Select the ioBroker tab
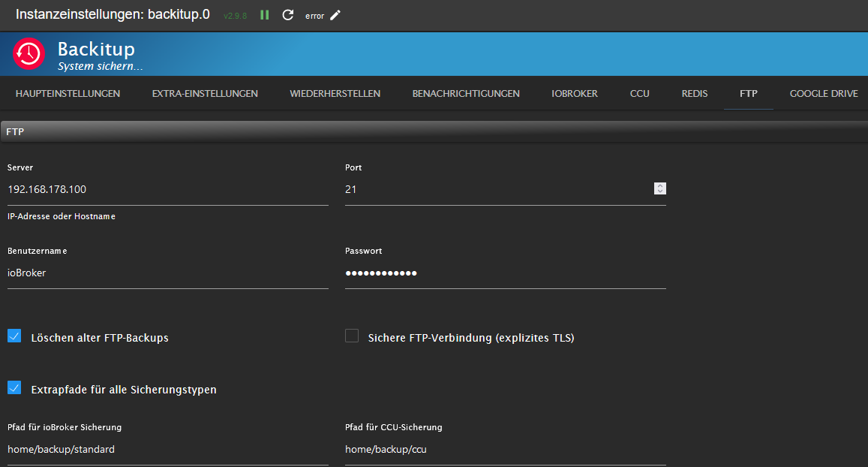 575,94
